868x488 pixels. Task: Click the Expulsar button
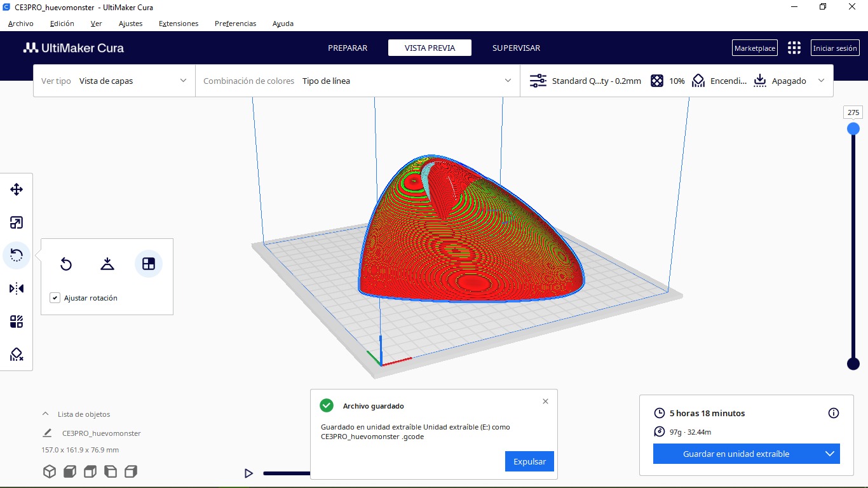click(x=529, y=461)
